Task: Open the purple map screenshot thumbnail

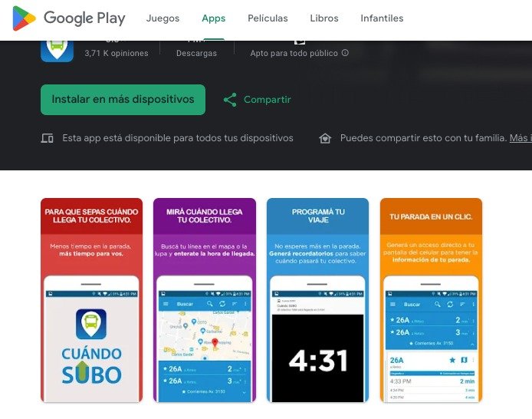Action: click(x=205, y=300)
